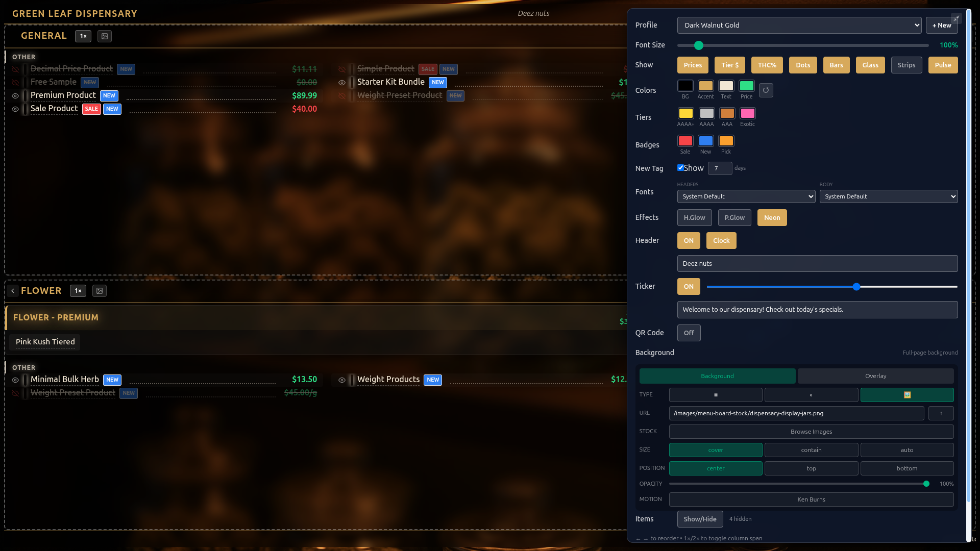Screen dimensions: 980x551
Task: Collapse the FLOWER section with its chevron
Action: pos(12,291)
